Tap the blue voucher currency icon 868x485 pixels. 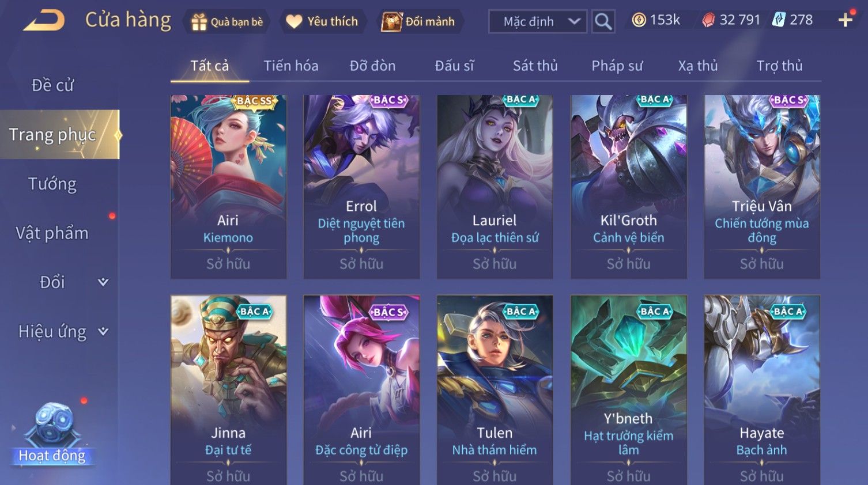click(x=779, y=20)
